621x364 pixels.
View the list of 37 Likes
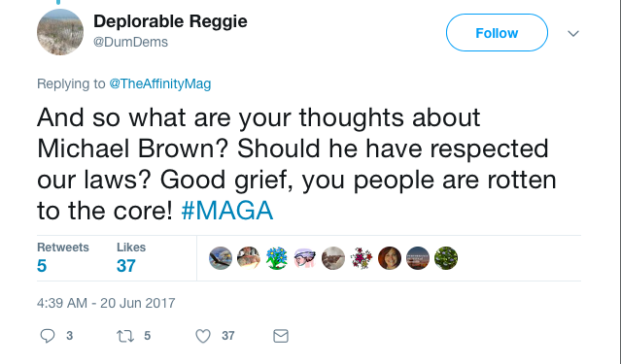[x=131, y=257]
